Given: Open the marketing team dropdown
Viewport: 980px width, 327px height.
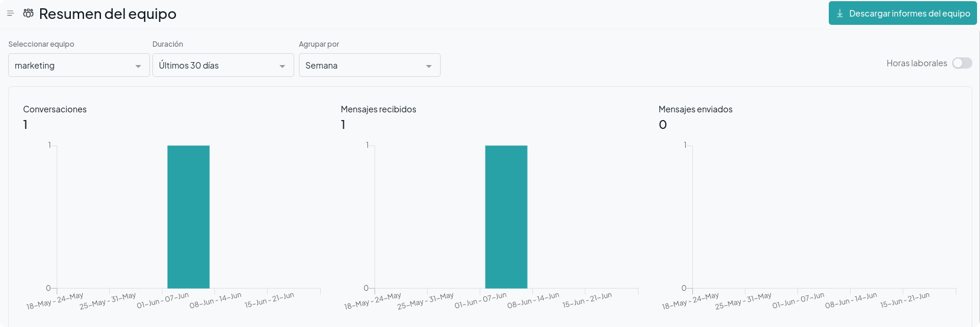Looking at the screenshot, I should [79, 65].
